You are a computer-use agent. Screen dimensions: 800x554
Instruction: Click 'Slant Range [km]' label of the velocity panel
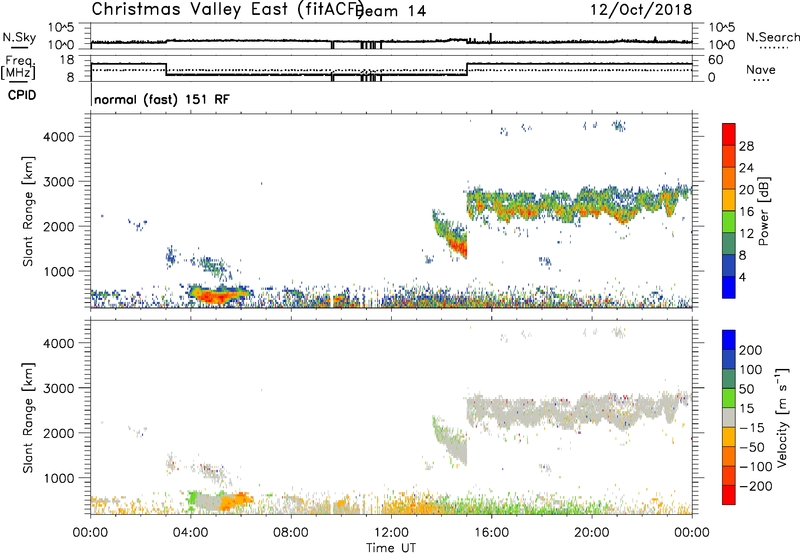point(28,418)
